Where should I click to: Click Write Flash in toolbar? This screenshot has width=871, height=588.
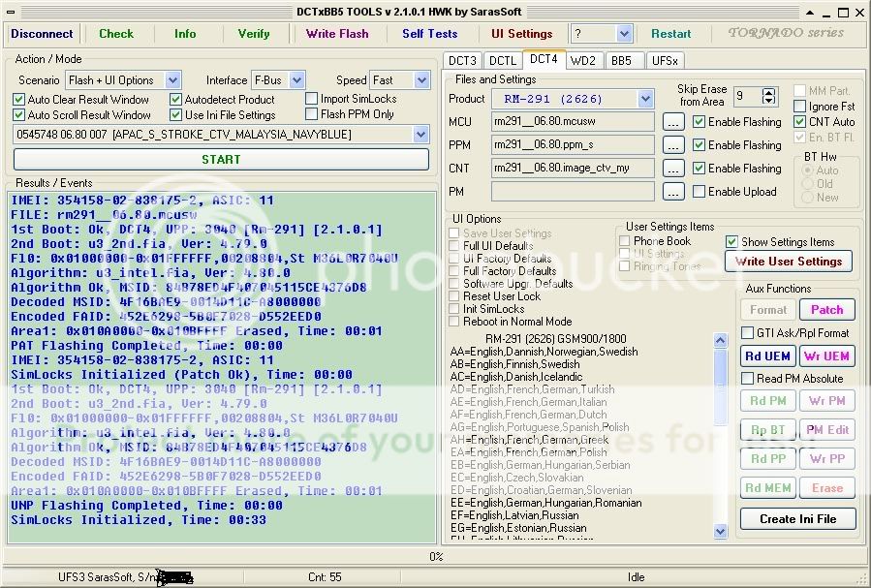(x=337, y=34)
